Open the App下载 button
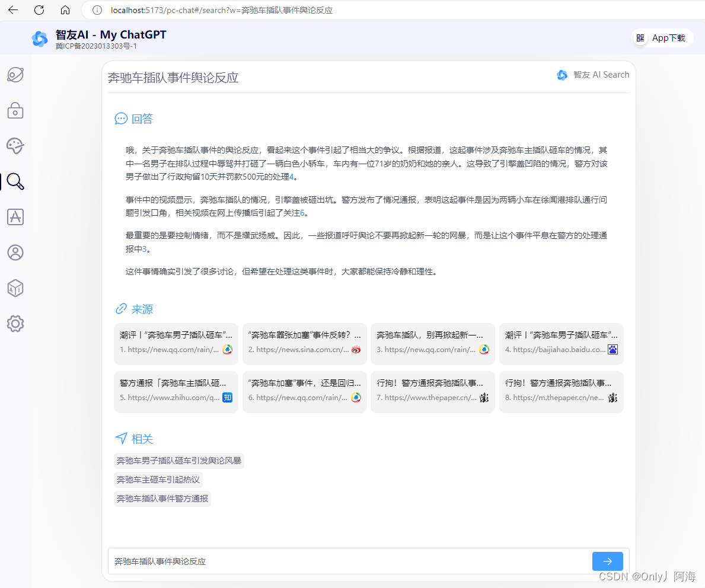Viewport: 705px width, 588px height. pos(663,38)
